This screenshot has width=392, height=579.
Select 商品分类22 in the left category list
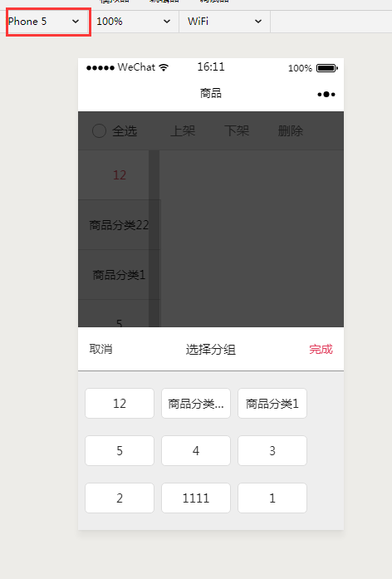(x=119, y=224)
